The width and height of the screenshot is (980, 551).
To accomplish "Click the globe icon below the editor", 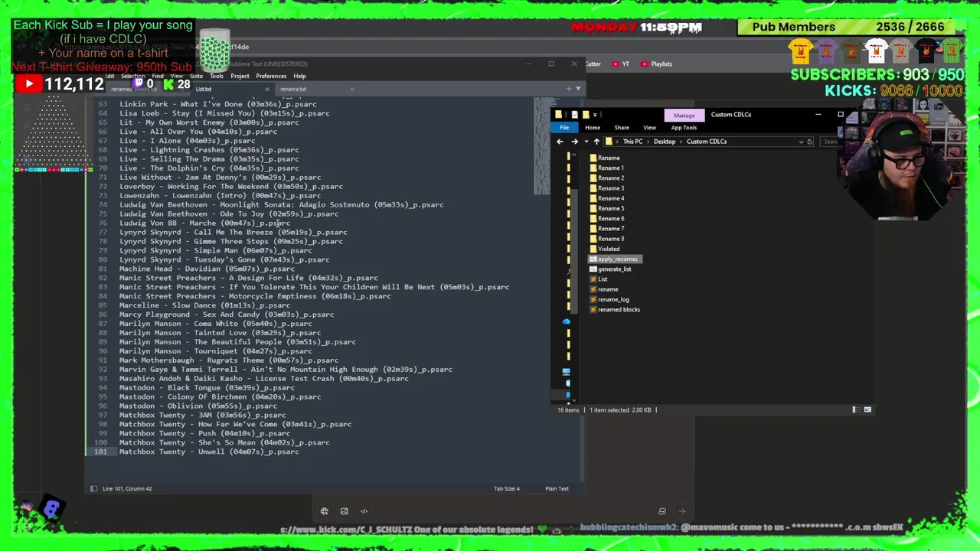I will [x=325, y=511].
